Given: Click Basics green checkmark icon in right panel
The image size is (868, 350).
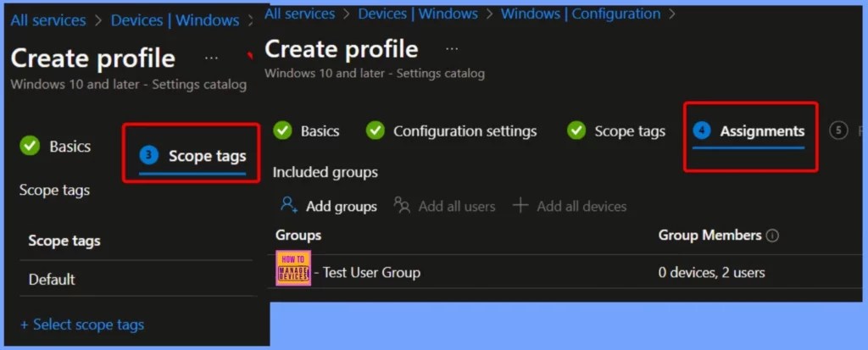Looking at the screenshot, I should 282,131.
